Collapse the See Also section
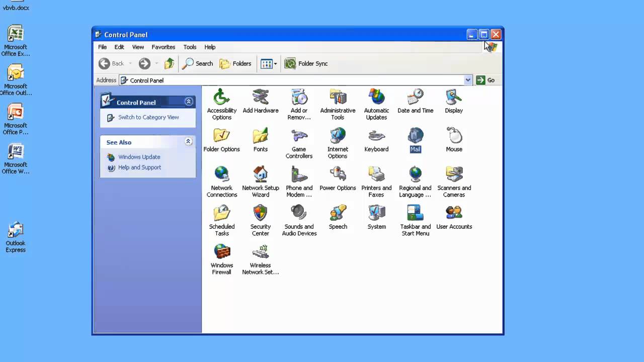The image size is (644, 362). 189,142
